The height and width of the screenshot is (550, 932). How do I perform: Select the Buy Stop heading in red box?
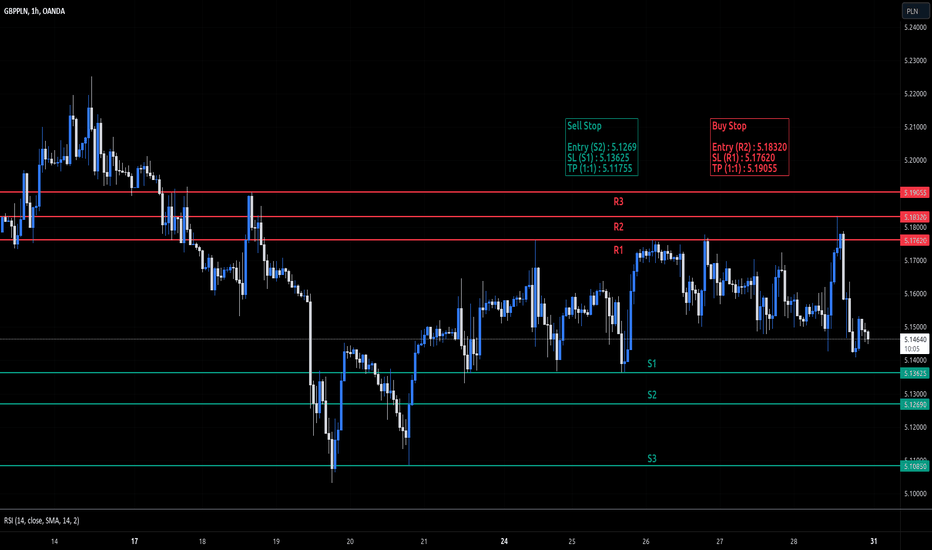coord(729,126)
